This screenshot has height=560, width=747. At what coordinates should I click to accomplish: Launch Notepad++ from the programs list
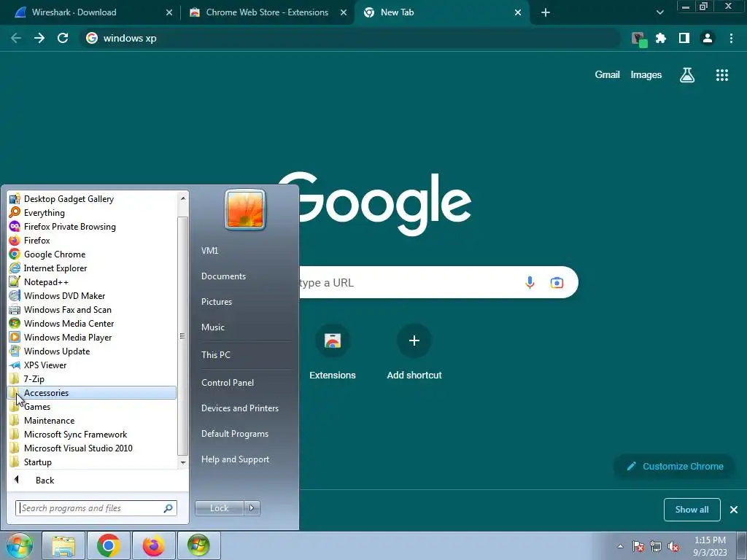pyautogui.click(x=92, y=282)
